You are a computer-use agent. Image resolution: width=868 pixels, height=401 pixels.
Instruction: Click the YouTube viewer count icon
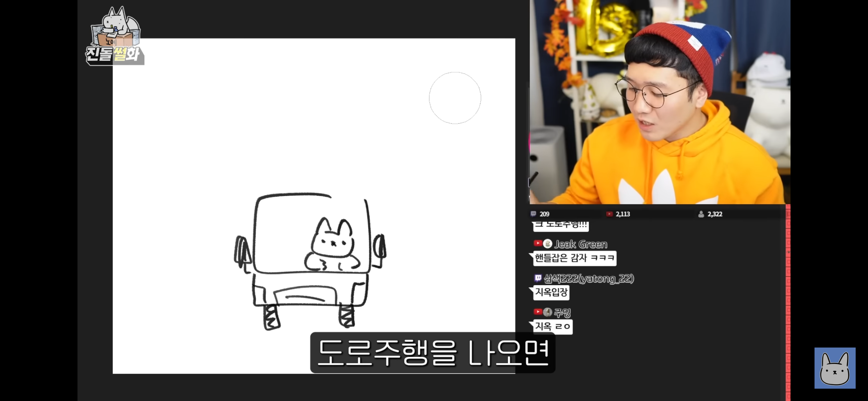tap(609, 214)
